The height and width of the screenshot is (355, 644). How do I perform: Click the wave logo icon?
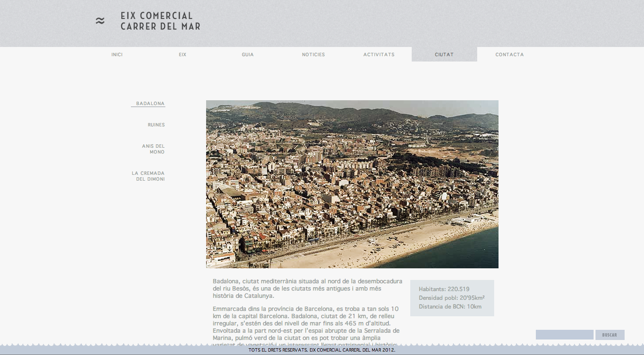(100, 20)
